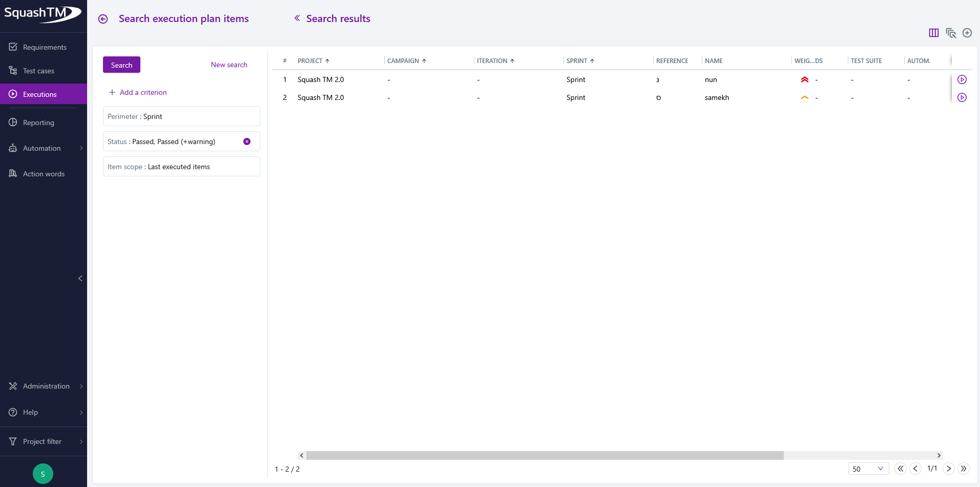Click the back arrow next to Search execution plan items
Screen dimensions: 980x487
tap(103, 18)
